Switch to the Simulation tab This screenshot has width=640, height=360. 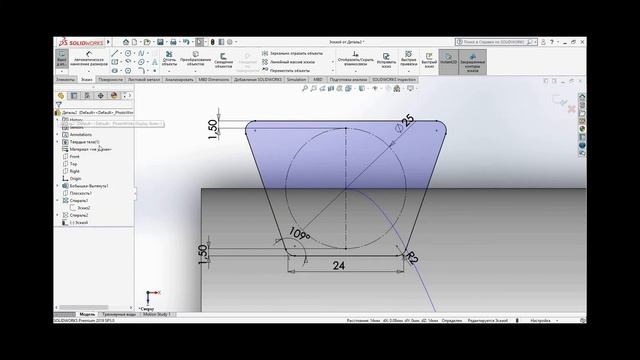point(296,80)
